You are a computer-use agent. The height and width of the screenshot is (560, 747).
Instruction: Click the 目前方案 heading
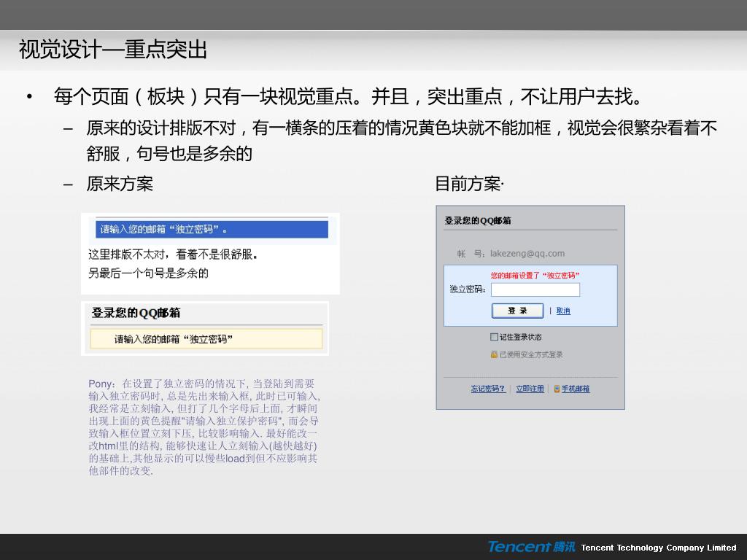click(x=469, y=183)
